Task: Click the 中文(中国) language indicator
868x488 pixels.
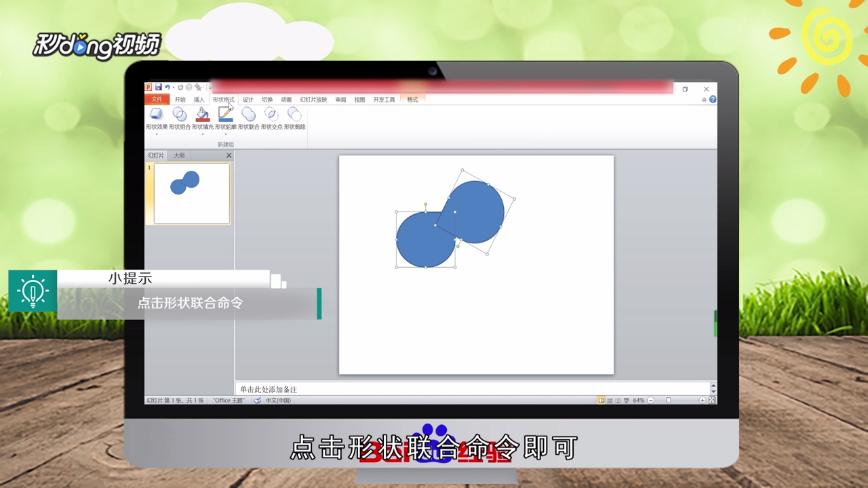Action: tap(278, 401)
